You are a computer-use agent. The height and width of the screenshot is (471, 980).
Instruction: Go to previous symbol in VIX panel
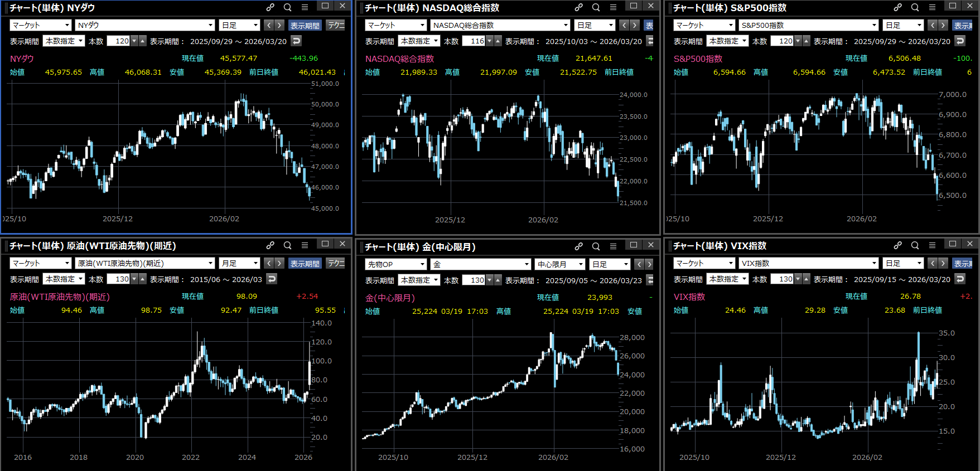(933, 263)
